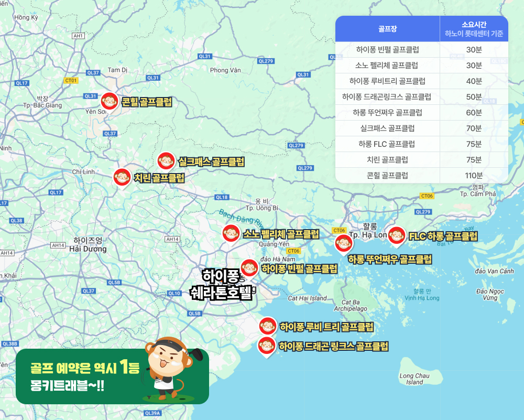524x420 pixels.
Task: Select 하롱 FLC 골프클럽 in the table
Action: [387, 144]
